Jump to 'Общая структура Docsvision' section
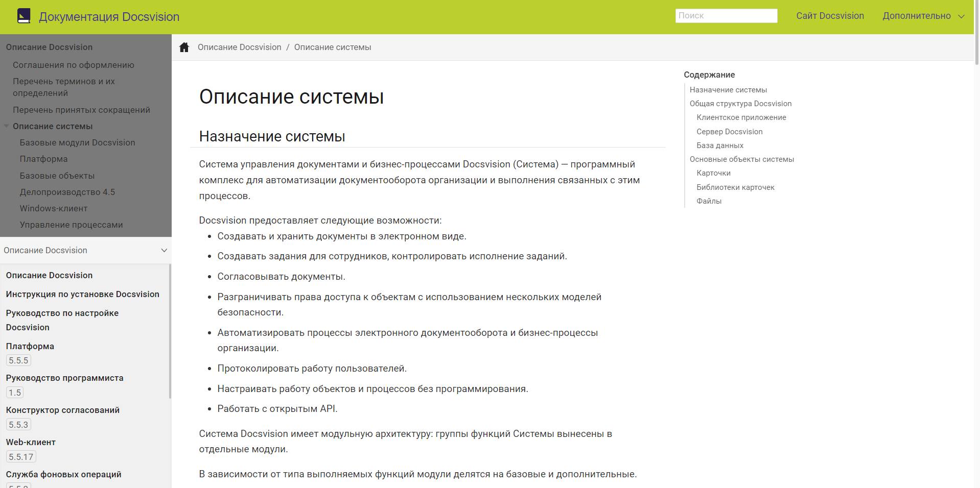The width and height of the screenshot is (980, 488). click(x=740, y=104)
